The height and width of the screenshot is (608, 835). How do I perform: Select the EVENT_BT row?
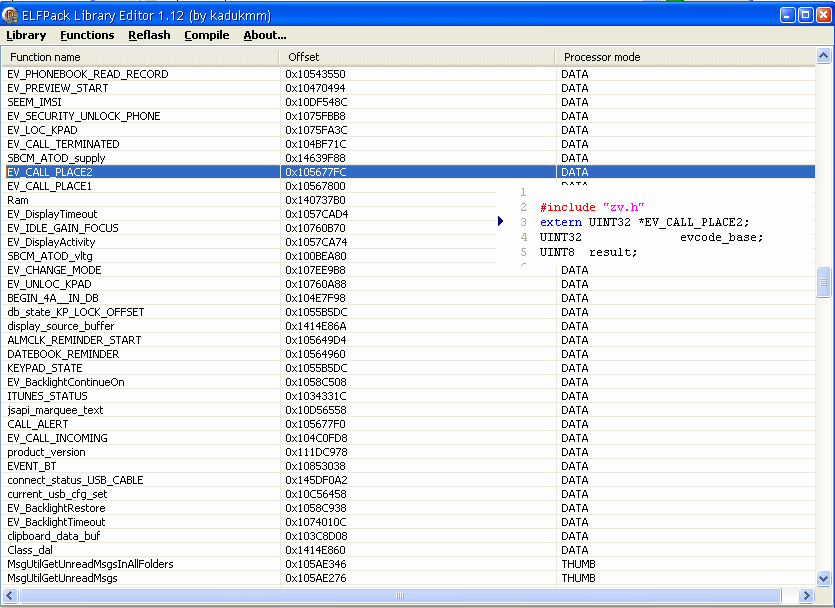pyautogui.click(x=408, y=466)
